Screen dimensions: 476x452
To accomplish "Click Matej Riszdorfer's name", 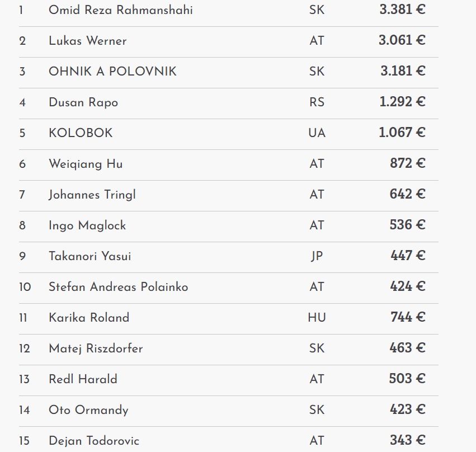I will coord(96,349).
